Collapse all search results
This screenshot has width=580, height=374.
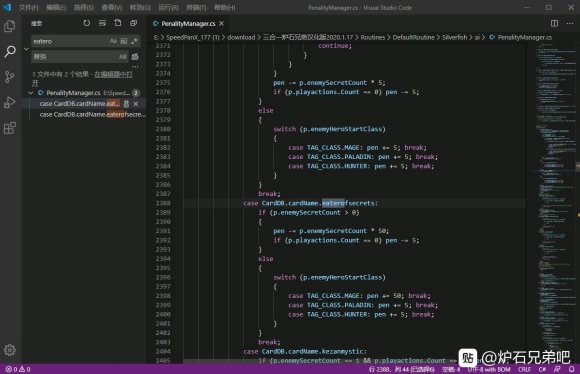[x=134, y=23]
